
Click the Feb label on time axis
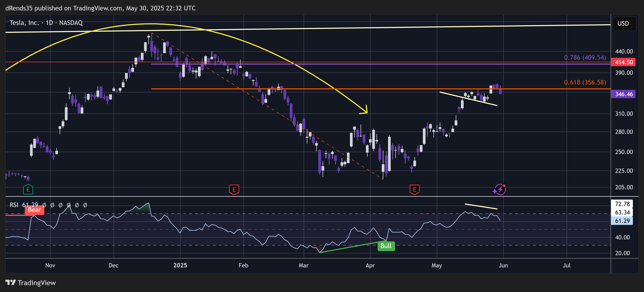244,265
